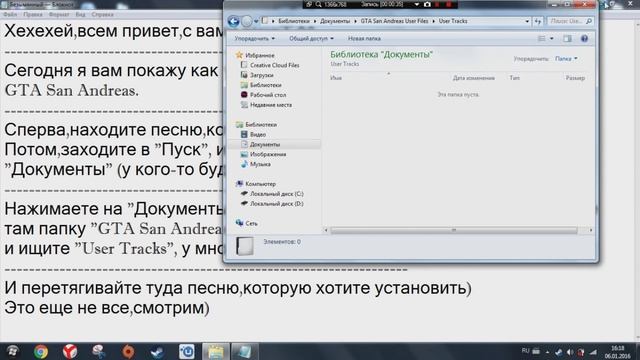Click the recorder's magnifier zoom icon

[318, 4]
